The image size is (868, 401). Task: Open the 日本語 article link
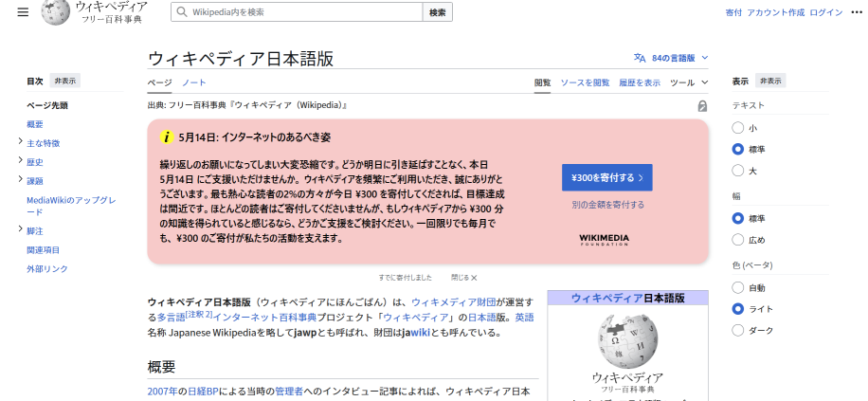tap(482, 318)
